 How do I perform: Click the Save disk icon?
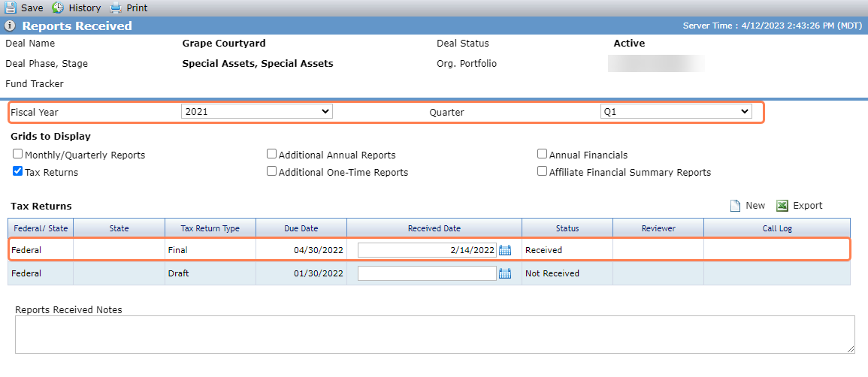pyautogui.click(x=11, y=8)
